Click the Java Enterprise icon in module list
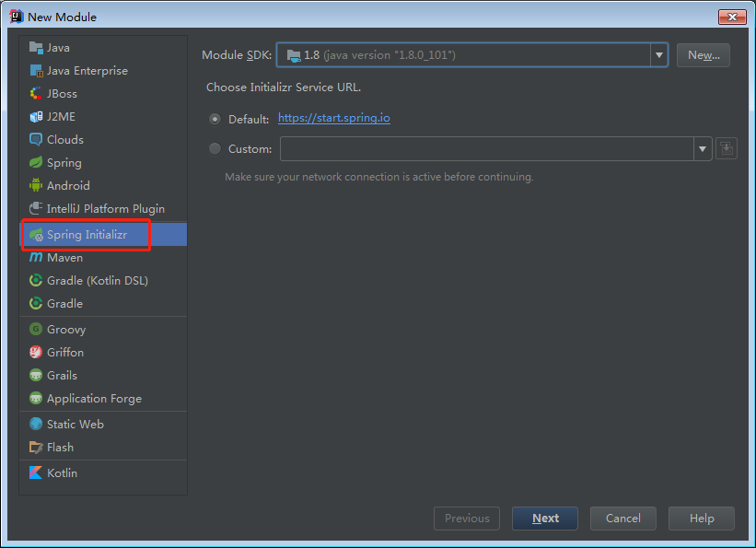The image size is (756, 548). [36, 71]
